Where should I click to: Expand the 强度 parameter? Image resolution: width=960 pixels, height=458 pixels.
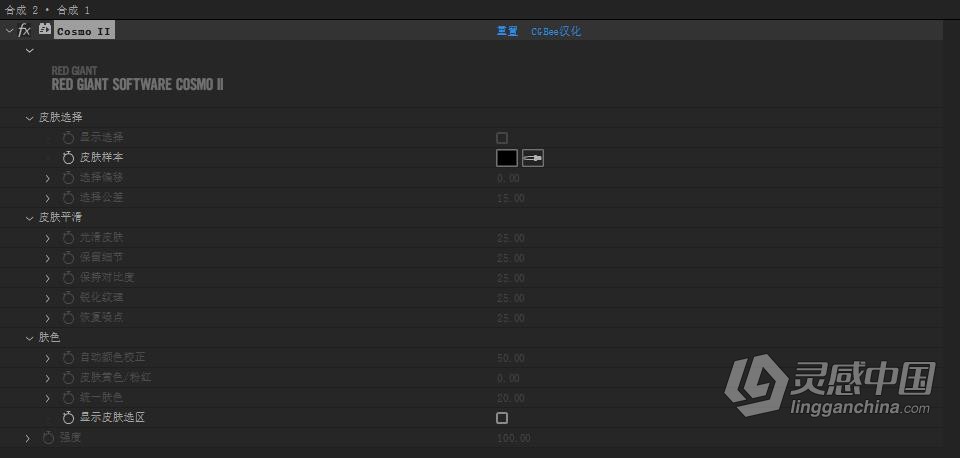(x=28, y=438)
